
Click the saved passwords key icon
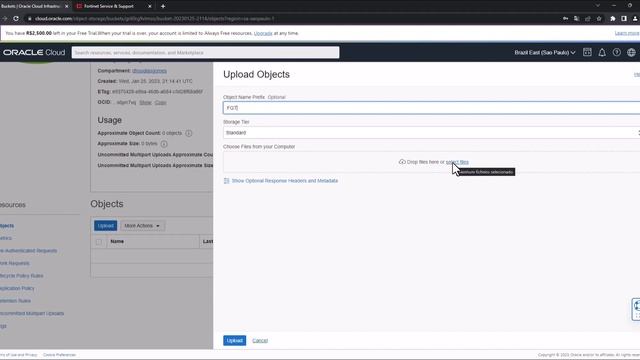(x=565, y=18)
